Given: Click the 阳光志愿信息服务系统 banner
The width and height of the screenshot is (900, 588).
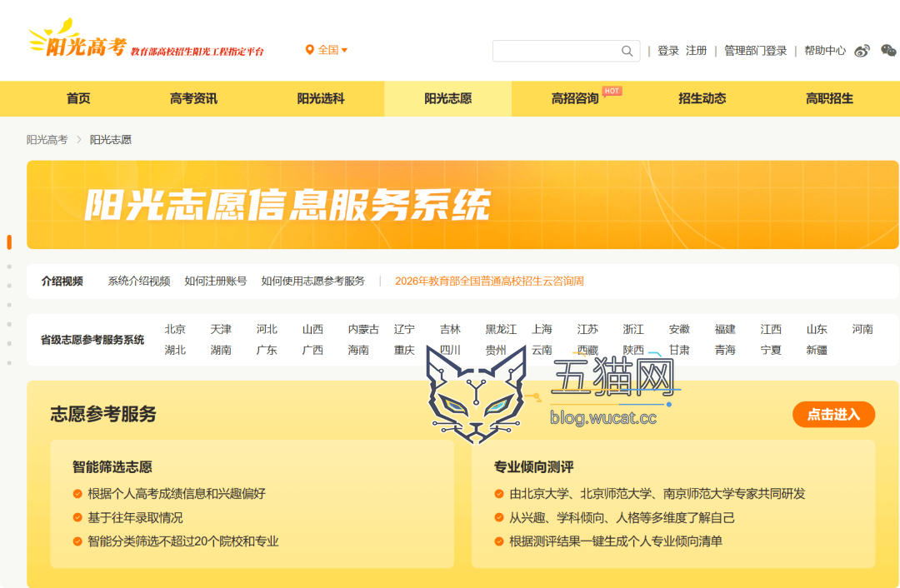Looking at the screenshot, I should 462,205.
